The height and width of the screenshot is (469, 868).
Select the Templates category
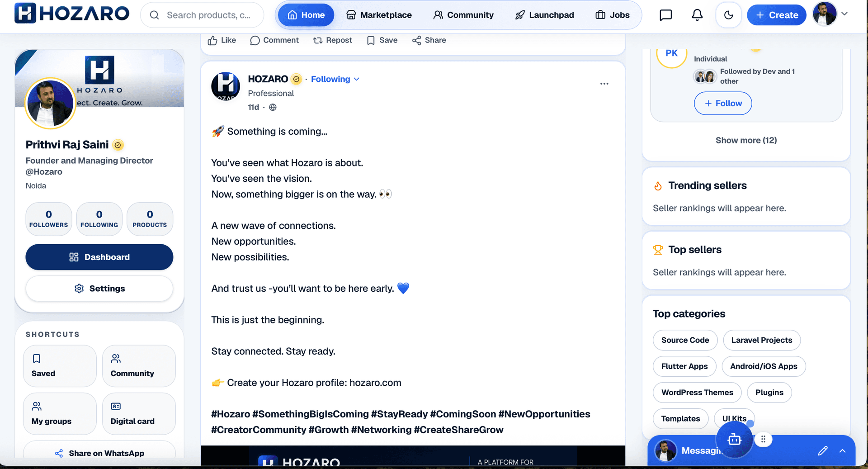[680, 419]
